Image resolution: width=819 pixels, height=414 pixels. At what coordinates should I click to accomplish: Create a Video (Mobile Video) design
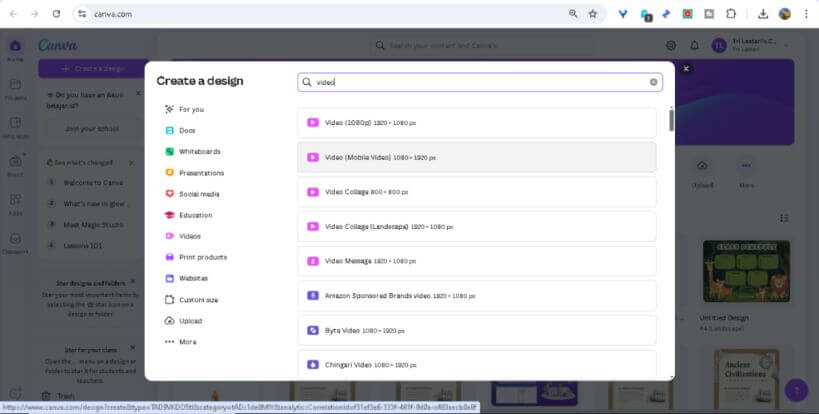coord(477,157)
